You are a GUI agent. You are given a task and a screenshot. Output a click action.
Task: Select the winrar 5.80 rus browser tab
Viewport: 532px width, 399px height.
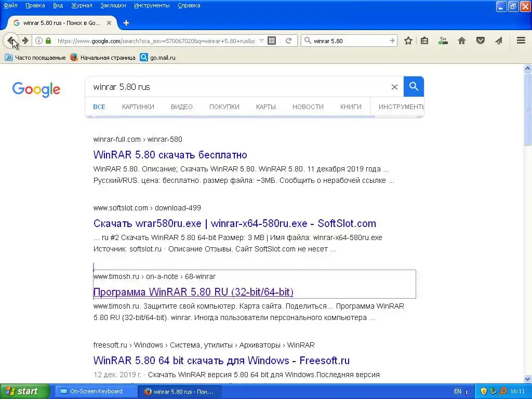click(62, 23)
